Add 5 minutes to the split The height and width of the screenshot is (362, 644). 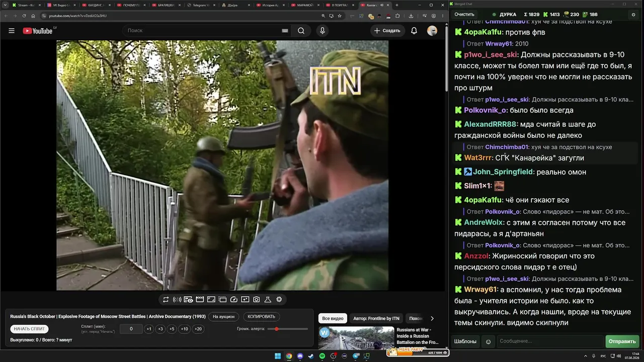(172, 329)
